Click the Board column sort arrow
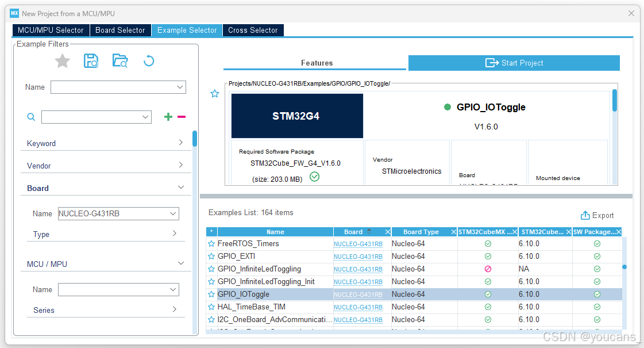Viewport: 644px width, 348px height. coord(369,231)
